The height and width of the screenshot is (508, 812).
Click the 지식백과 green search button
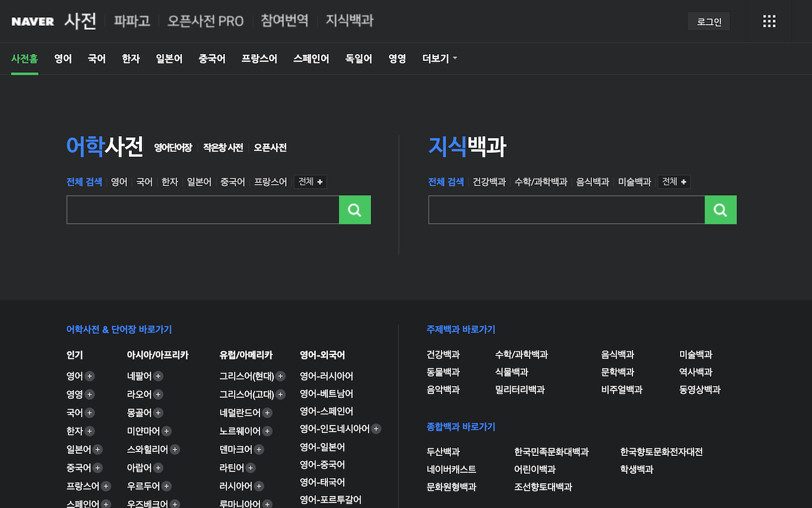coord(721,210)
